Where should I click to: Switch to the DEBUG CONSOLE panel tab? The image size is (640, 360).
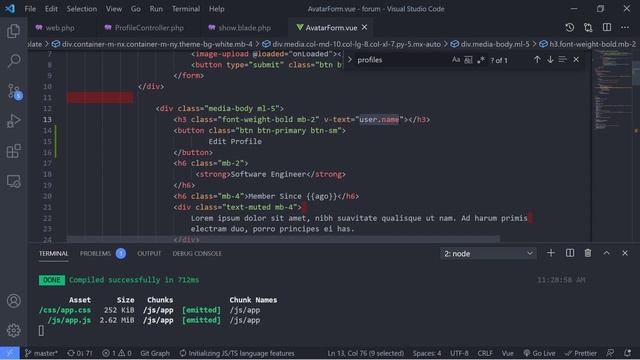pos(197,253)
